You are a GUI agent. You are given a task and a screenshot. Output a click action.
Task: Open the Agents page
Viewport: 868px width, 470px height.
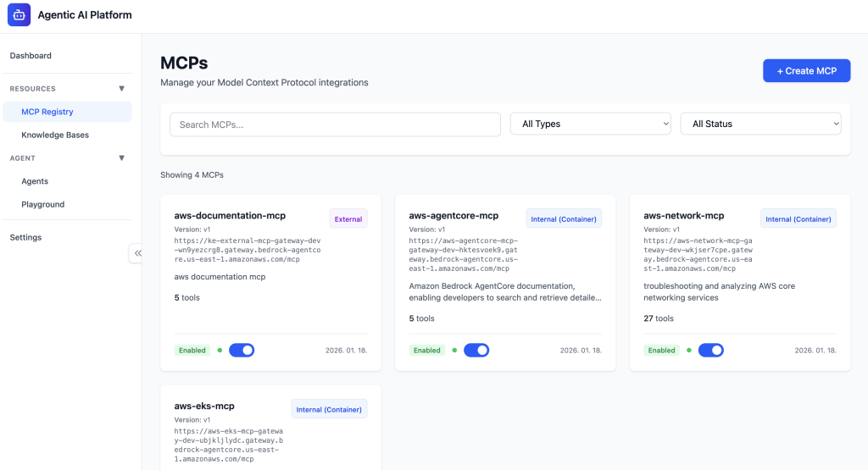35,181
